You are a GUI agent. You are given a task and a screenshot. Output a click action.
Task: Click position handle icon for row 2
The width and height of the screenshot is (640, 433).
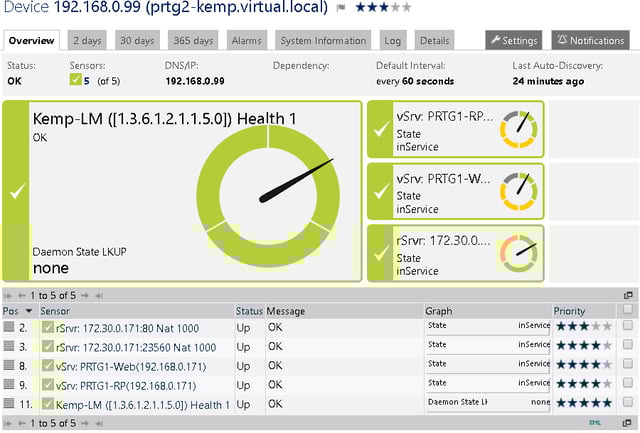coord(9,326)
